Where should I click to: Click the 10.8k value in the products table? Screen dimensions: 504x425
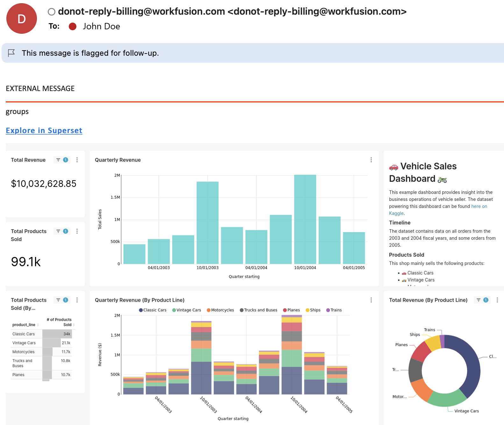(66, 361)
